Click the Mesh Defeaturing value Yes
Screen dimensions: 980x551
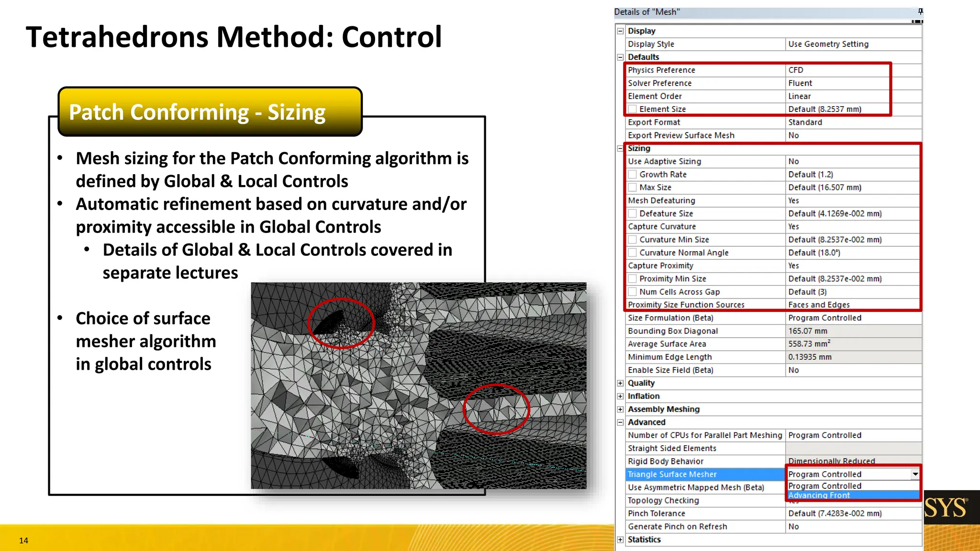coord(854,200)
